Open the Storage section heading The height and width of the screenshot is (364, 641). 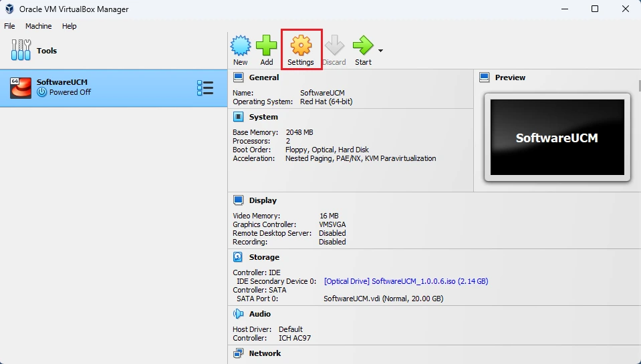coord(264,257)
